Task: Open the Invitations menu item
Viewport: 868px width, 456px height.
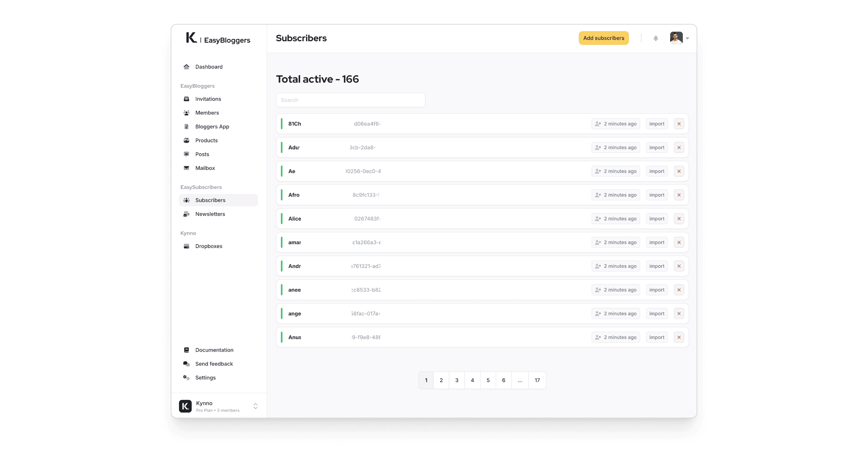Action: 208,99
